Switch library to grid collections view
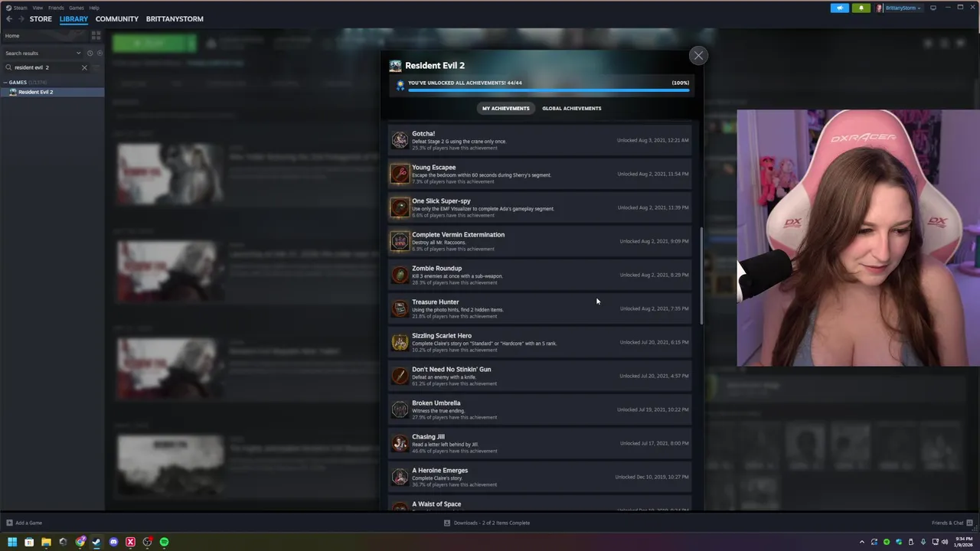Image resolution: width=980 pixels, height=551 pixels. coord(96,35)
